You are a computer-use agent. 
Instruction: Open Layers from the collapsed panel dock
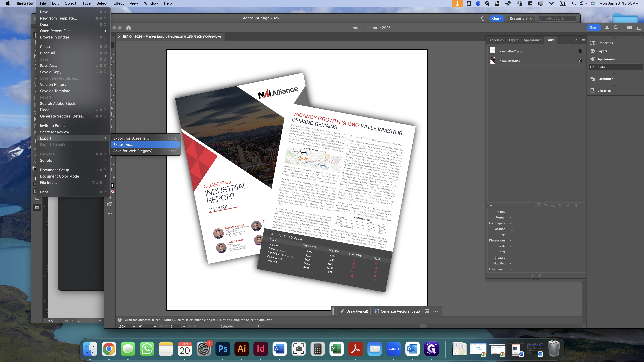pos(615,51)
